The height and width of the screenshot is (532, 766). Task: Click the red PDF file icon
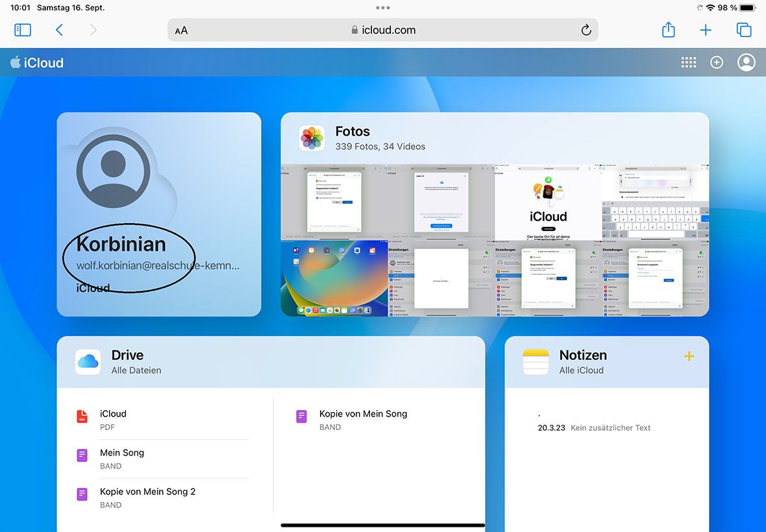tap(82, 417)
